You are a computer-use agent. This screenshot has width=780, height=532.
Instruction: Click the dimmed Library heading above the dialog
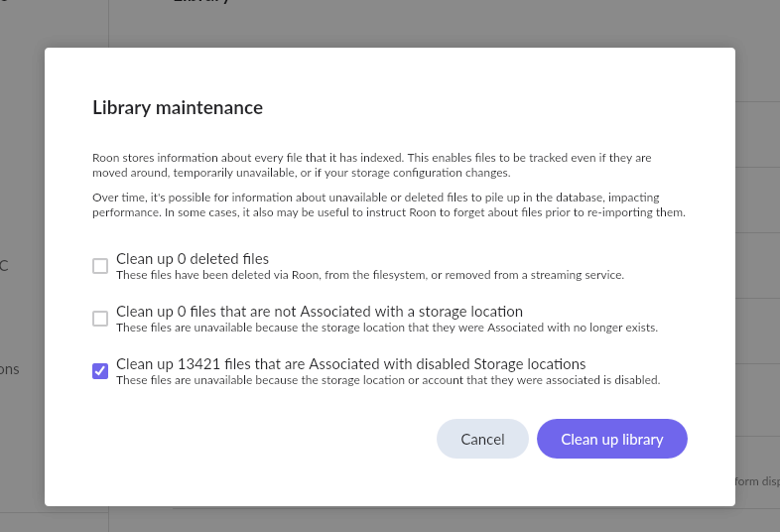[x=201, y=2]
